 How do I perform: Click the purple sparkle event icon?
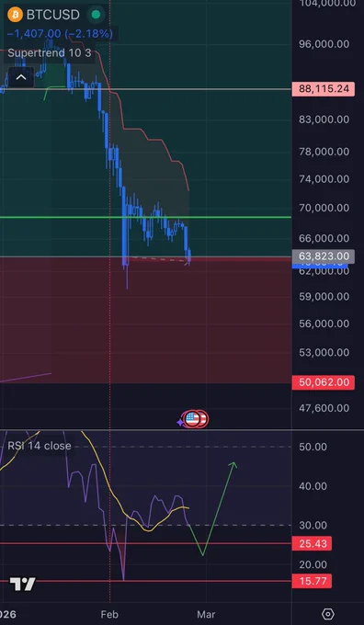(x=180, y=422)
